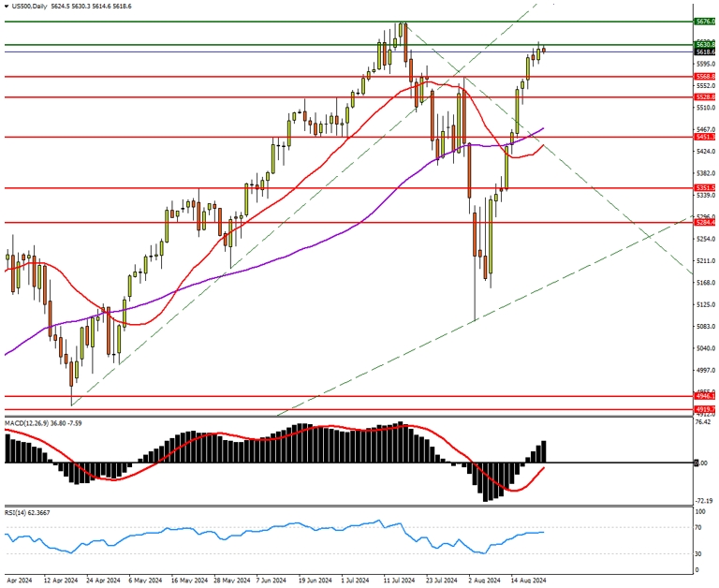Select the 11 Jul 2024 date label
Viewport: 719px width, 588px height.
398,581
